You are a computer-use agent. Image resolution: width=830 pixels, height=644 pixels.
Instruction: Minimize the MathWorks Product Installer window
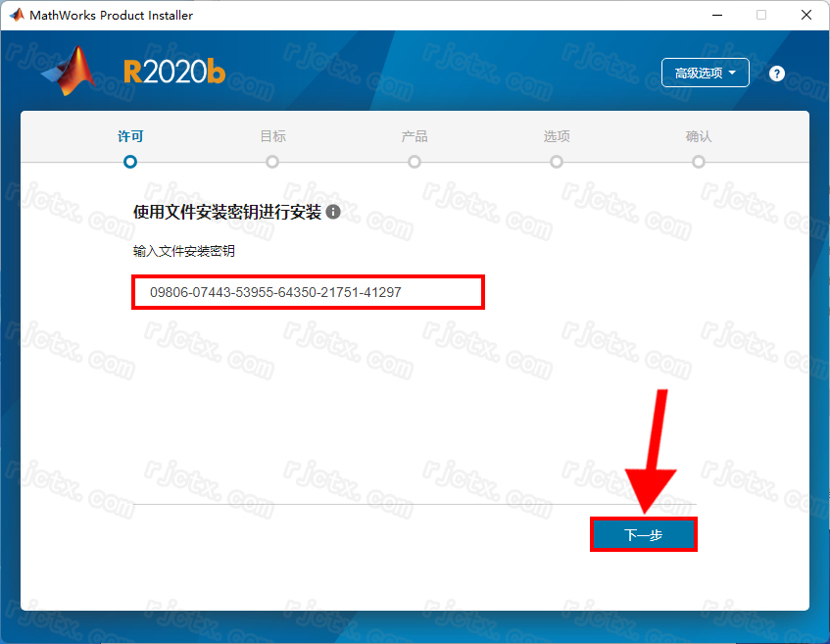point(715,15)
